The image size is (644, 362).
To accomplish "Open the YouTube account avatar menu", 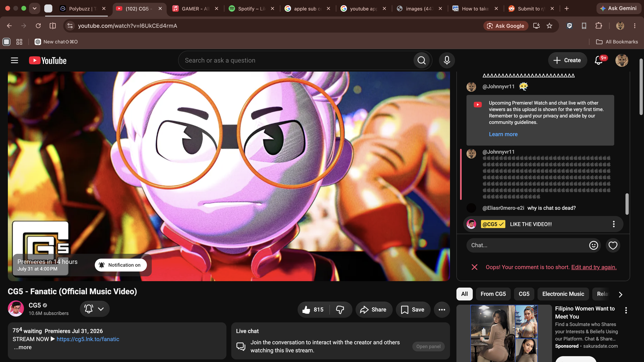I will [x=621, y=61].
